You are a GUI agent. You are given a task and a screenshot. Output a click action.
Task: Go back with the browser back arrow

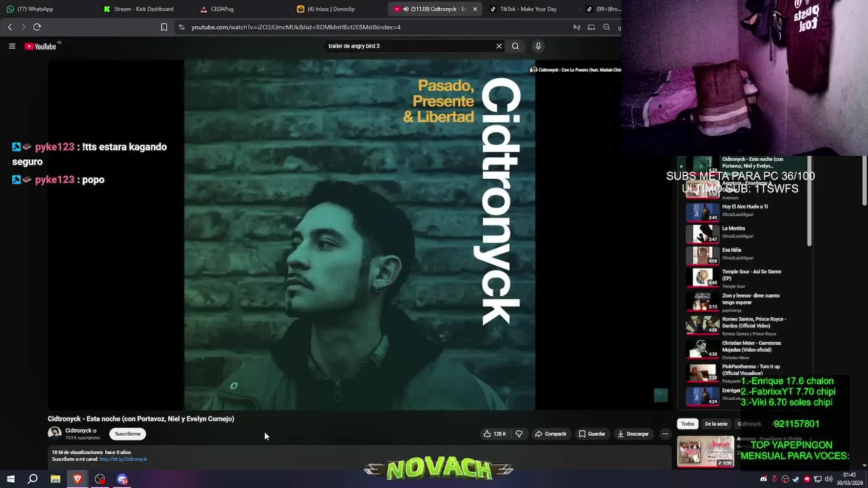10,27
